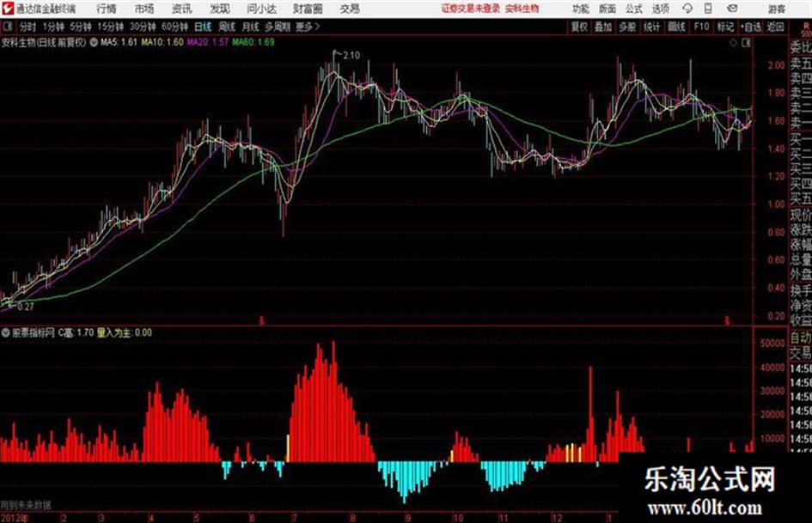812x523 pixels.
Task: Open the 功能 menu
Action: pyautogui.click(x=581, y=9)
